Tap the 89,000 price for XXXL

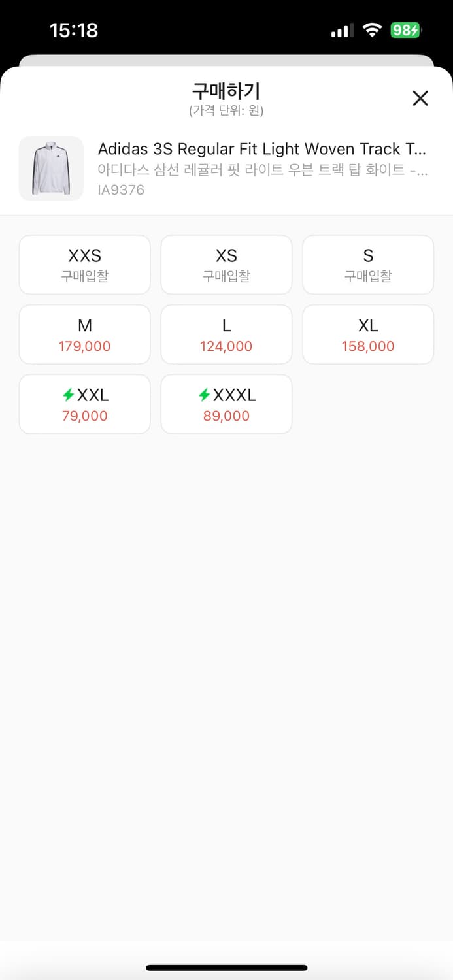tap(226, 416)
